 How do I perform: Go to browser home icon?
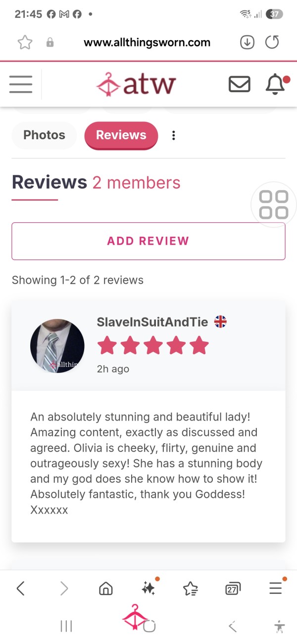coord(106,588)
